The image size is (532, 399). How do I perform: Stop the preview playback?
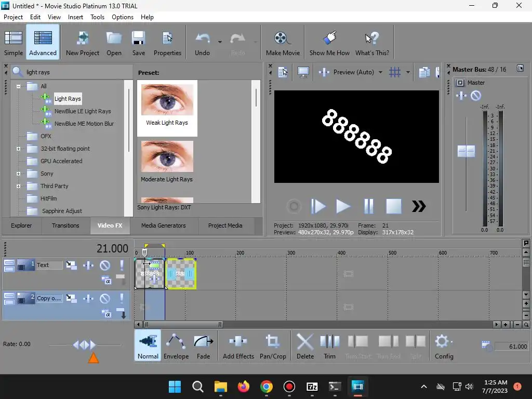pyautogui.click(x=394, y=206)
